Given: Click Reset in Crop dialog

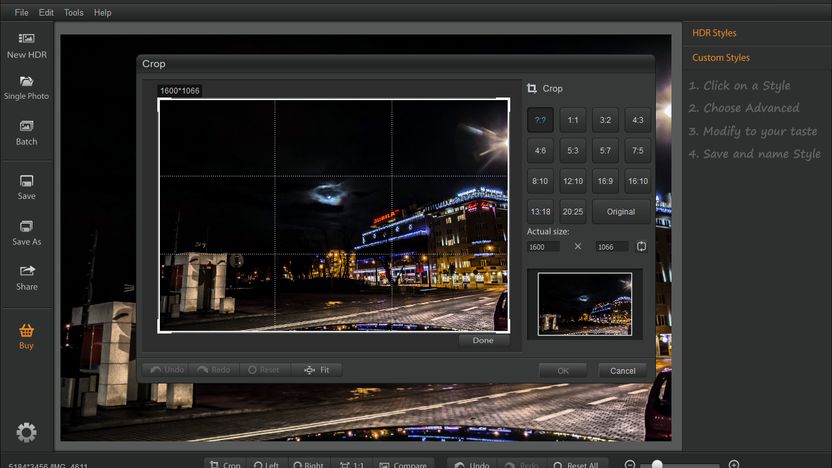Looking at the screenshot, I should point(264,370).
